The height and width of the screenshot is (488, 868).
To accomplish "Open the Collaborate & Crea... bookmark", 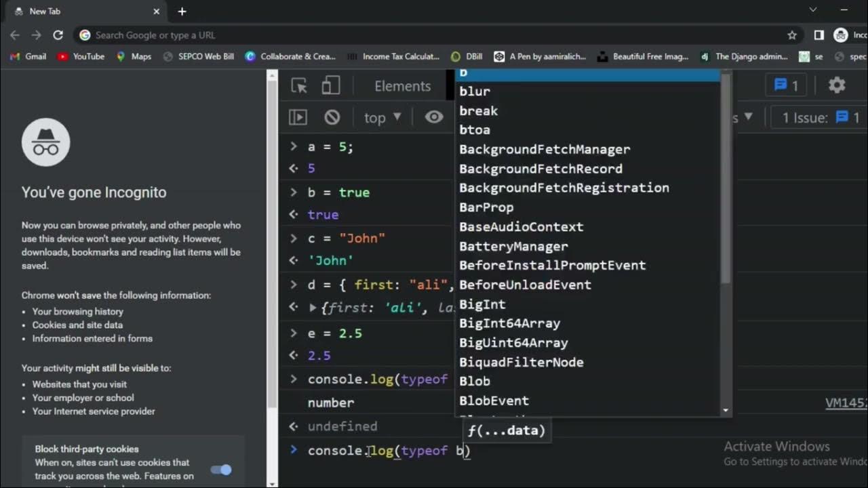I will click(290, 56).
